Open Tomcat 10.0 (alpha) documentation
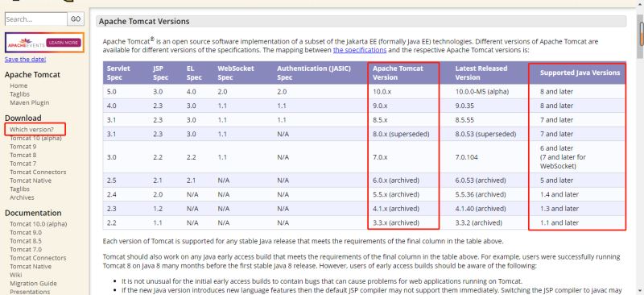The image size is (644, 295). click(x=38, y=224)
